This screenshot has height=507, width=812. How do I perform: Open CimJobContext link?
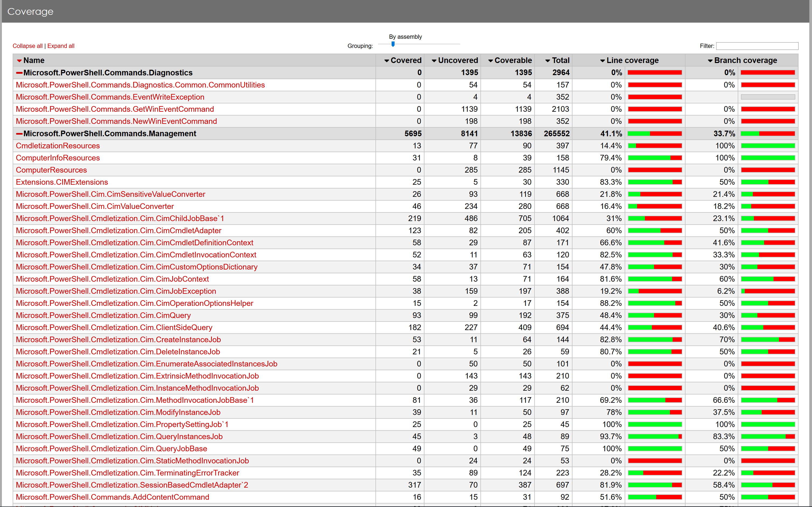point(112,279)
